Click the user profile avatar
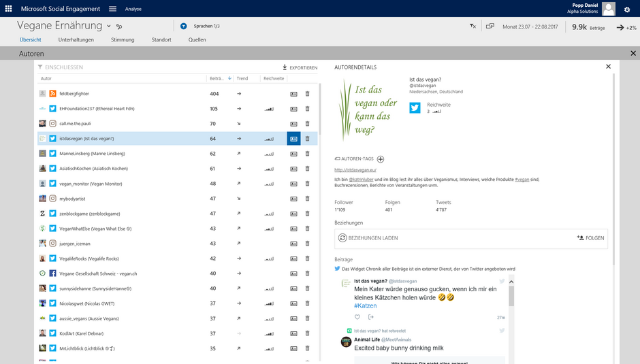The height and width of the screenshot is (364, 640). pyautogui.click(x=609, y=9)
